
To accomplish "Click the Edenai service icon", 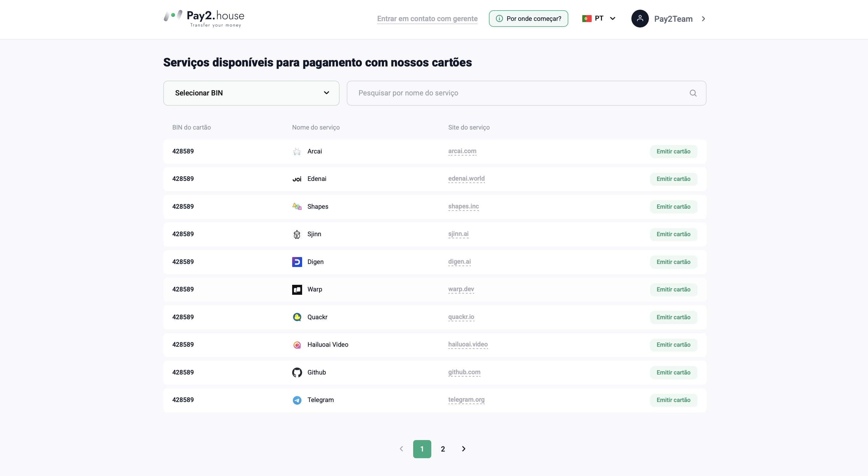I will click(297, 179).
